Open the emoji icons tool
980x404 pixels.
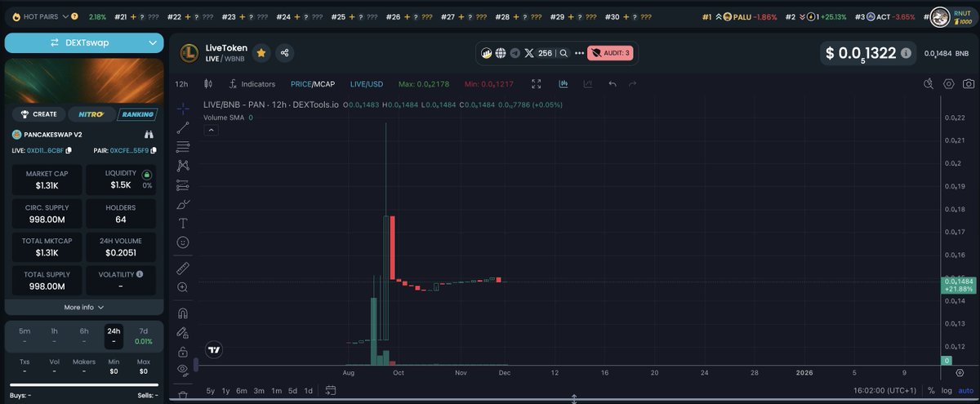(x=183, y=242)
